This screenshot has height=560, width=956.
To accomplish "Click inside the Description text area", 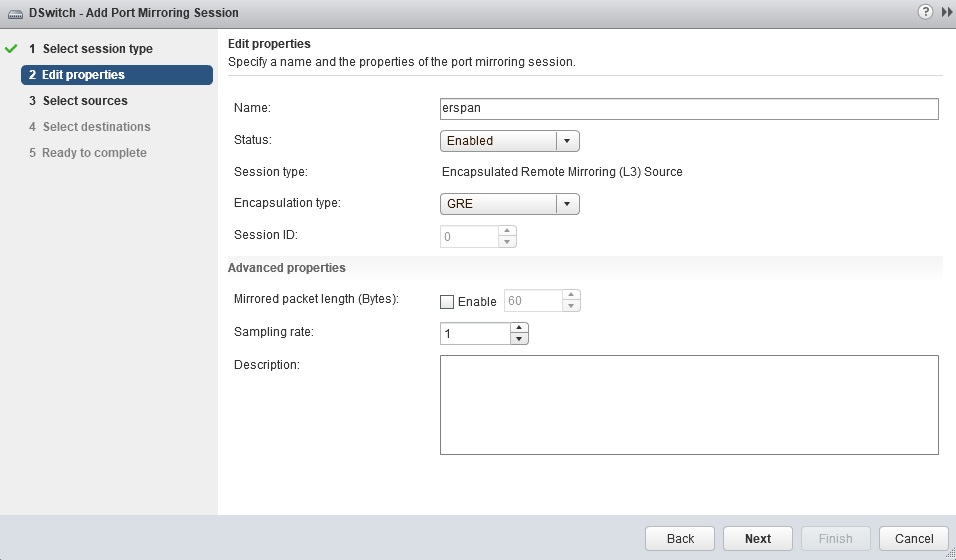I will pyautogui.click(x=688, y=405).
